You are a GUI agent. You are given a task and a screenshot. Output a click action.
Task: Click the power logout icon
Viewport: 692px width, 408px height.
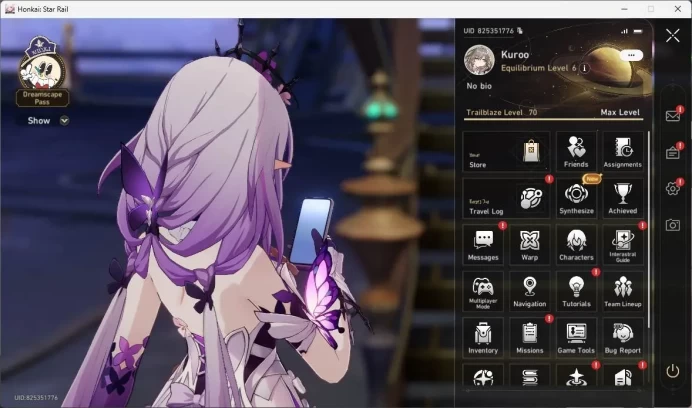[x=673, y=371]
